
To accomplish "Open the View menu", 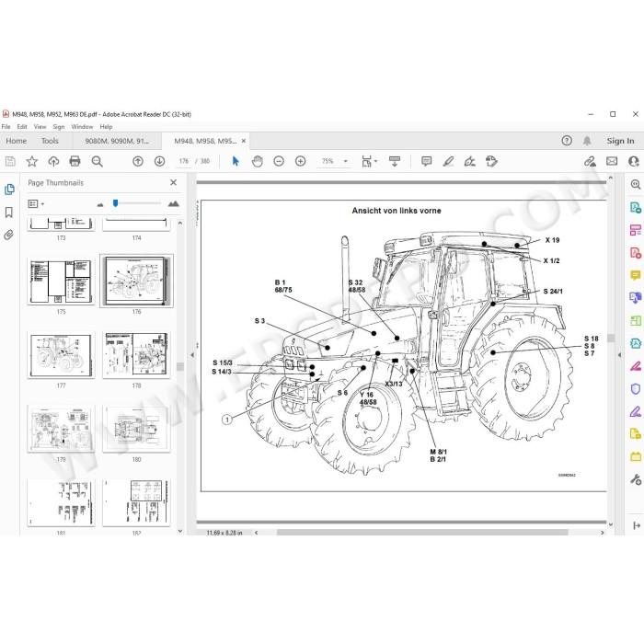I will (x=40, y=127).
